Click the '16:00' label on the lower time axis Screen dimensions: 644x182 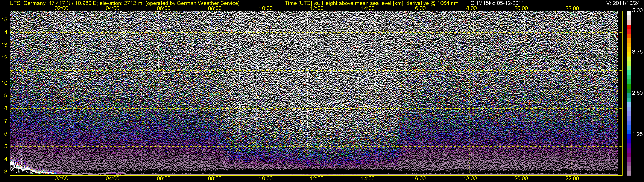[419, 179]
